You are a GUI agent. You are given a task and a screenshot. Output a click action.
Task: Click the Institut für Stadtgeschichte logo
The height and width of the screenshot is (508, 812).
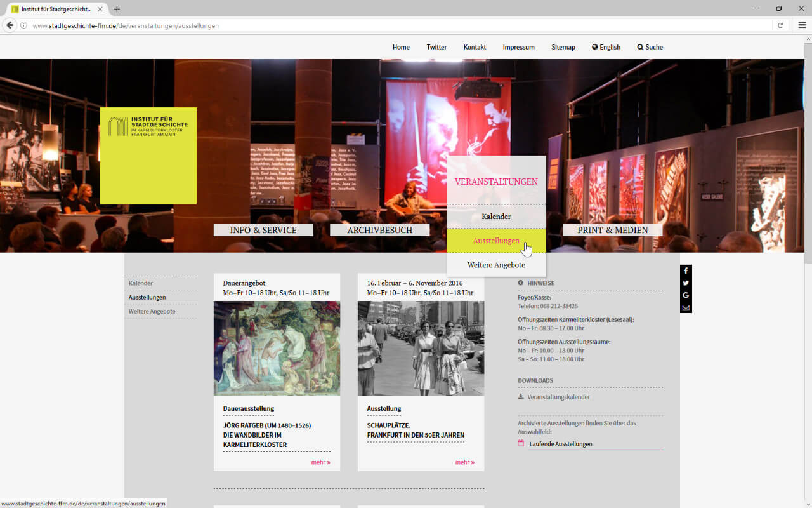[x=148, y=156]
